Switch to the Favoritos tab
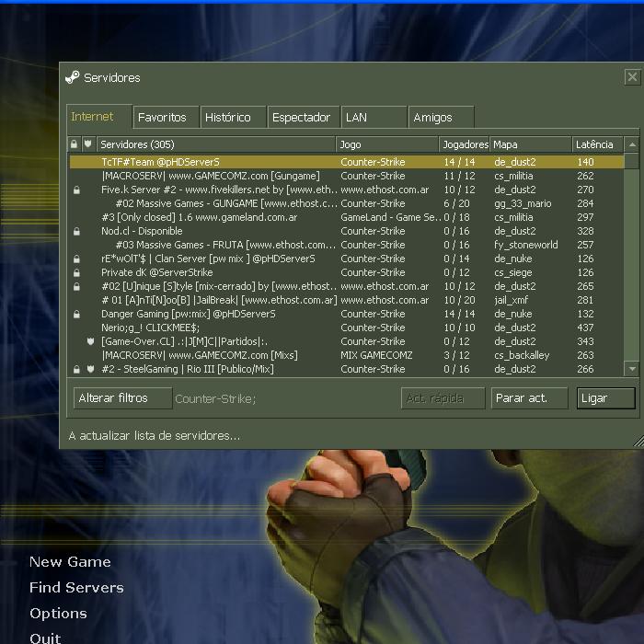Image resolution: width=644 pixels, height=644 pixels. [162, 118]
